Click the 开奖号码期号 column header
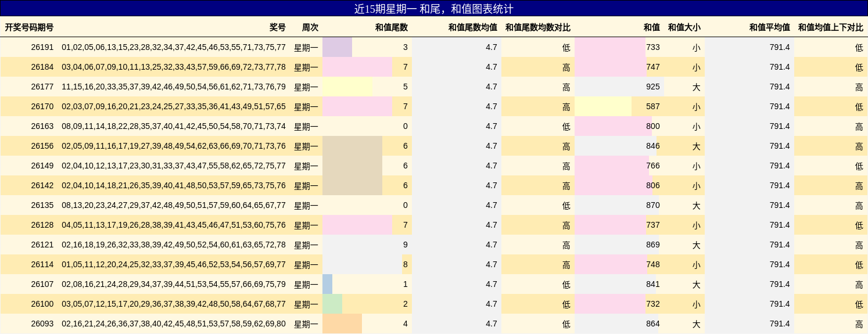Viewport: 868px width, 334px height. [29, 27]
